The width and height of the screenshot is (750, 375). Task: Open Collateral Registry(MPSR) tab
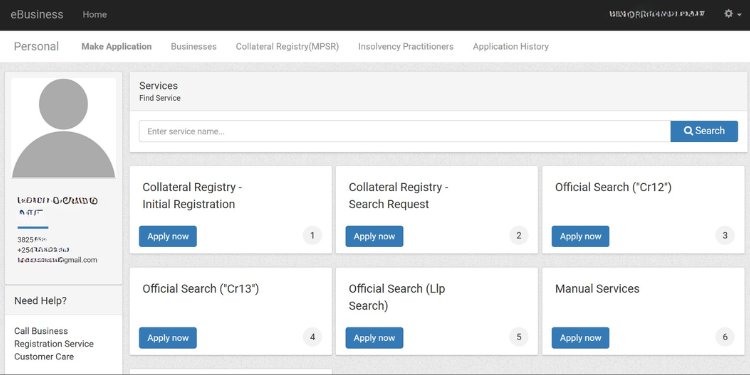click(x=287, y=46)
